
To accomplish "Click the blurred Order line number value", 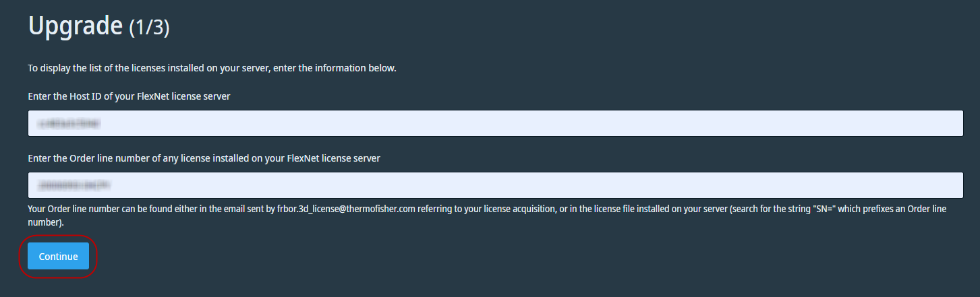I will click(74, 185).
